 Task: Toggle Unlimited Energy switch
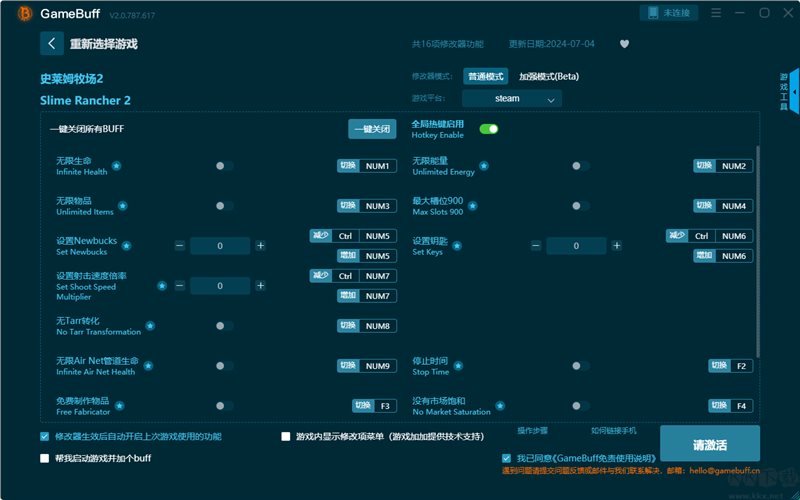[x=581, y=166]
